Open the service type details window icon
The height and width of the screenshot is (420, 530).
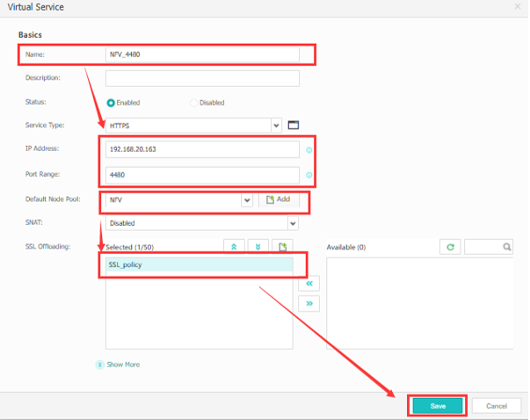coord(293,126)
